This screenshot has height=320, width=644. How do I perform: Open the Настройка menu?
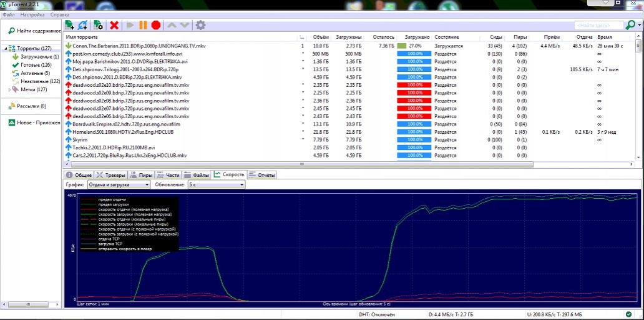point(32,15)
